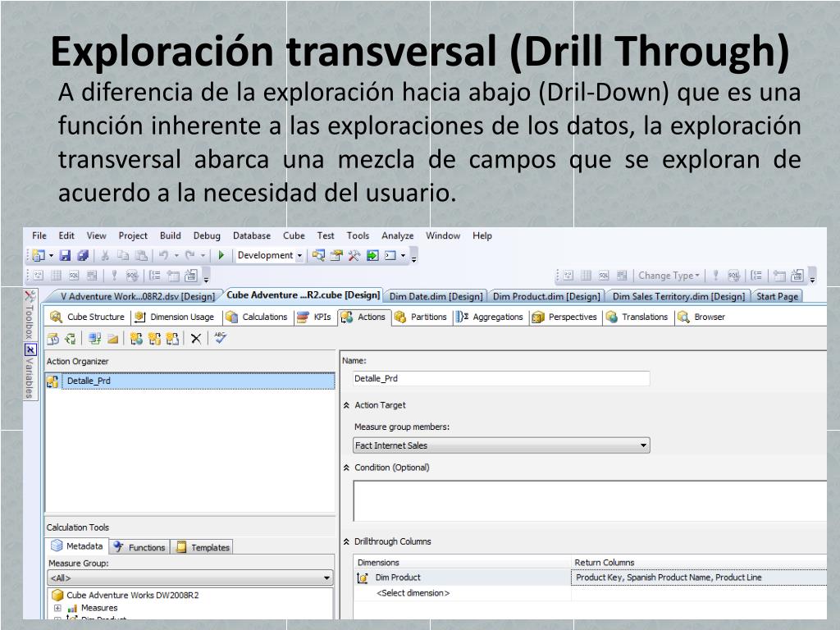Collapse the Action Target section

click(x=347, y=405)
